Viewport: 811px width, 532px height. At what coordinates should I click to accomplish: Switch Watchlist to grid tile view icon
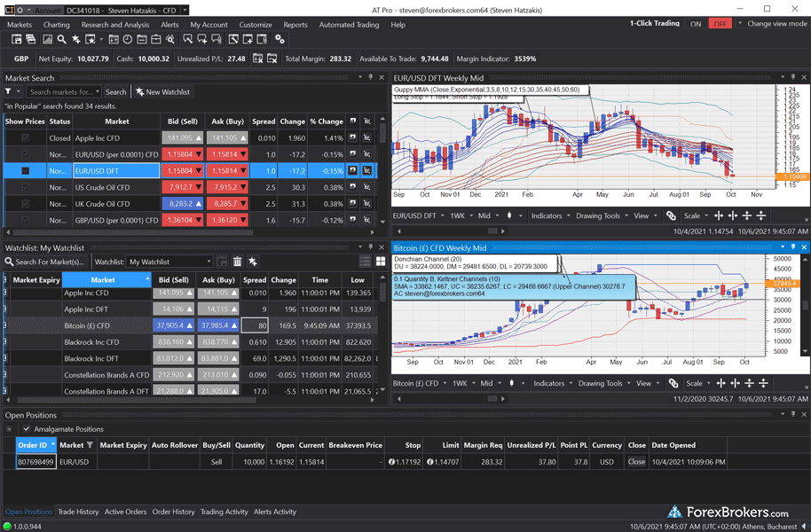click(381, 262)
